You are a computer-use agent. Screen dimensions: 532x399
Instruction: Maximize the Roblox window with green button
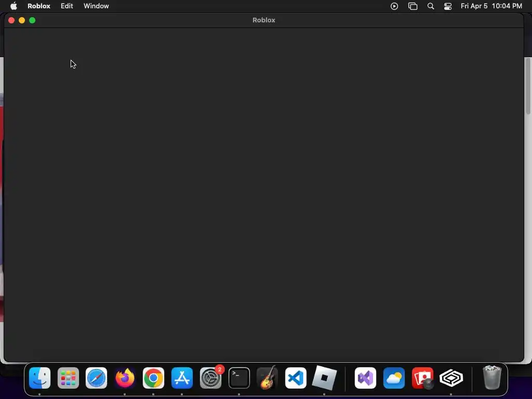click(32, 20)
